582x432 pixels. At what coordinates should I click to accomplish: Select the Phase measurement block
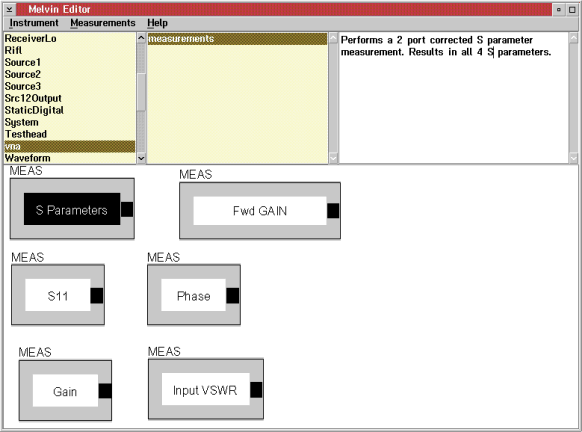193,295
